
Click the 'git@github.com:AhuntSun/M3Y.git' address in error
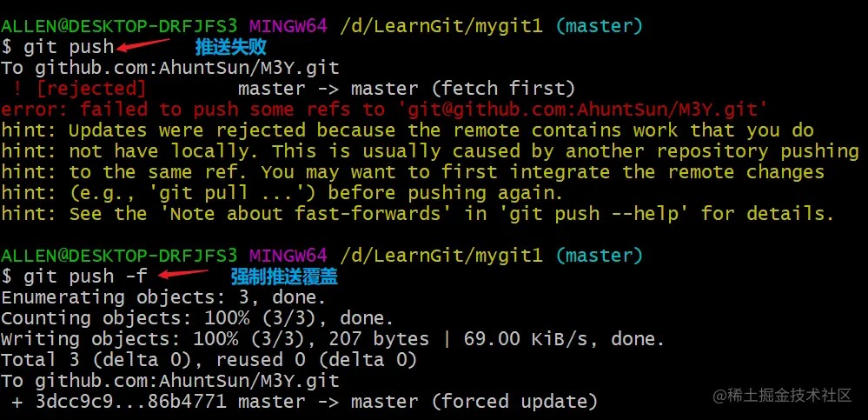click(582, 110)
